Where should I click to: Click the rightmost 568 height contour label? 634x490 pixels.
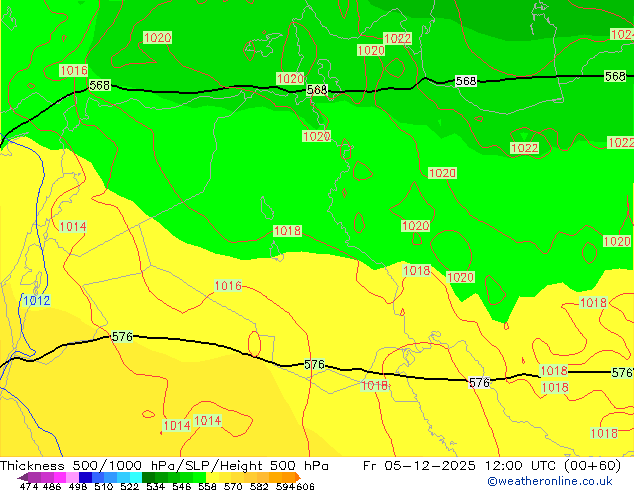tap(615, 76)
